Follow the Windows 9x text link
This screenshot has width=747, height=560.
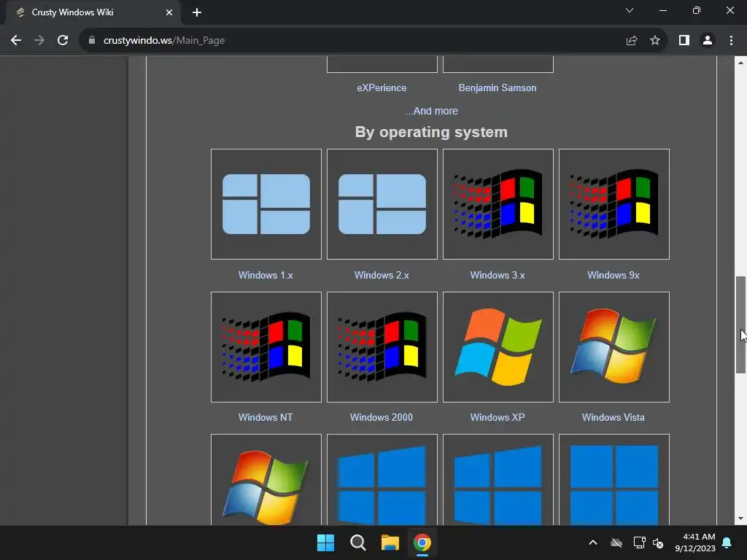[x=614, y=275]
